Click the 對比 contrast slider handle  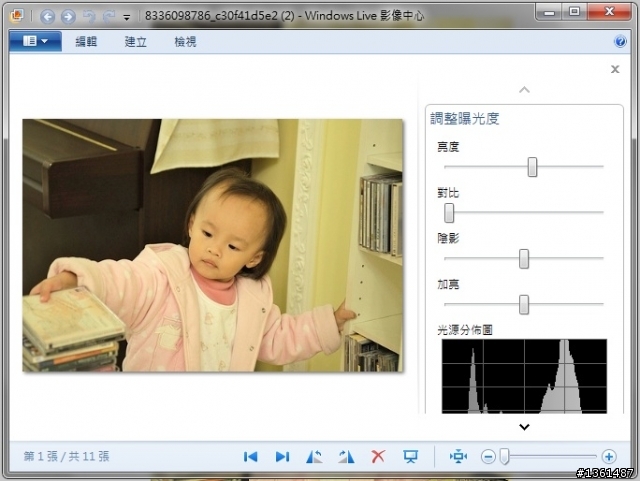click(449, 213)
